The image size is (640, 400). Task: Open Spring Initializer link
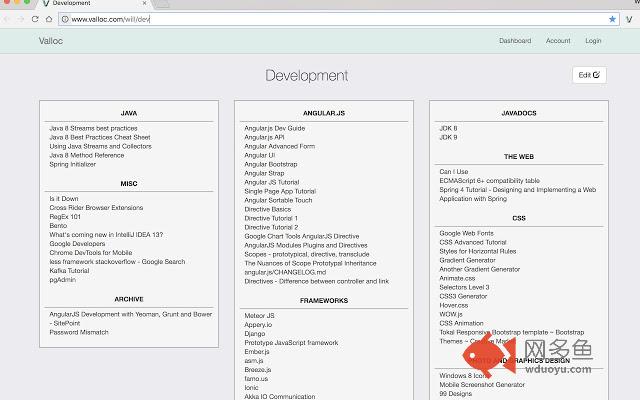[73, 164]
